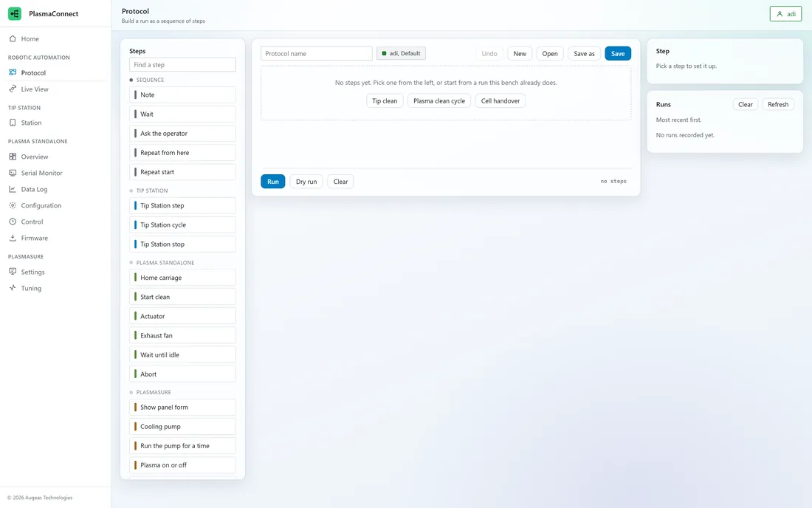
Task: Open the Serial Monitor page
Action: [x=55, y=173]
